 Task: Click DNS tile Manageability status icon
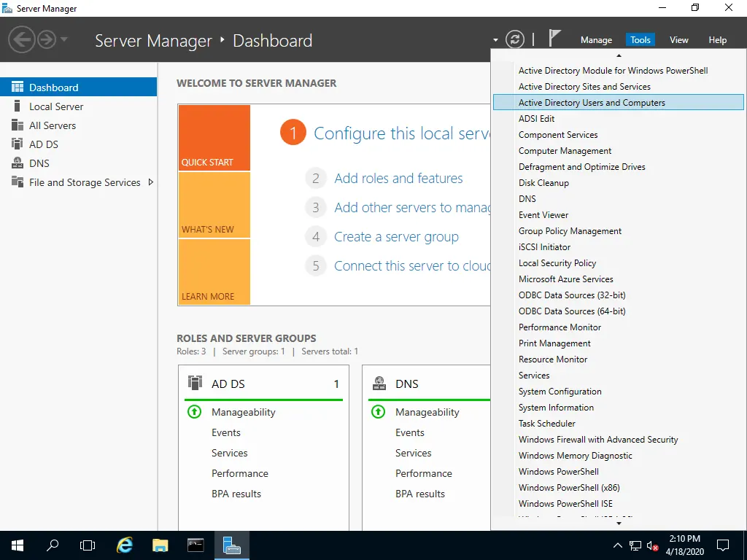click(x=379, y=411)
